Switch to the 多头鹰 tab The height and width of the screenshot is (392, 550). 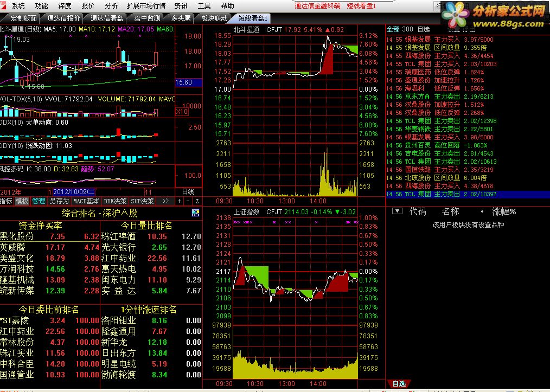[x=181, y=18]
